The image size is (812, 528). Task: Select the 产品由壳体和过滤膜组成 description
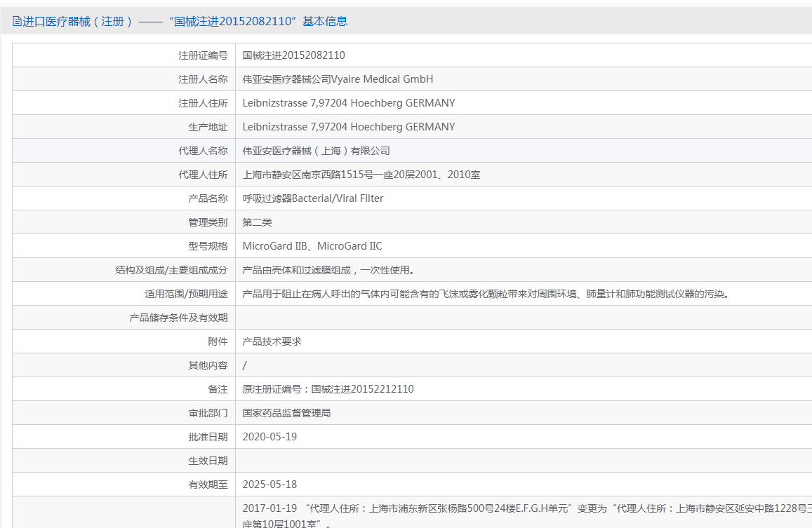click(328, 270)
